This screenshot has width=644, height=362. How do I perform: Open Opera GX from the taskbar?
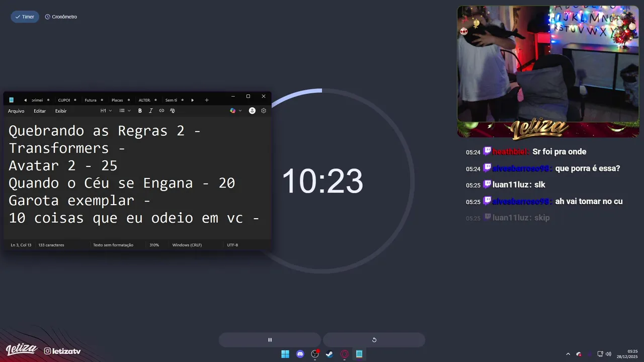(345, 354)
